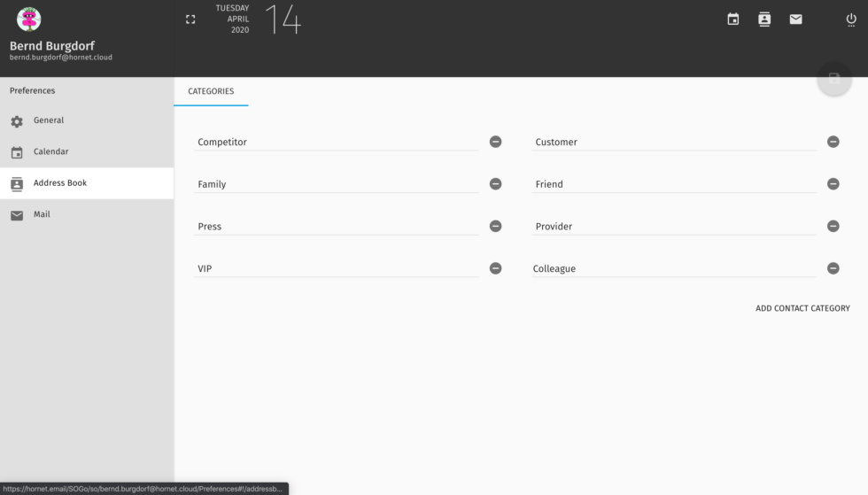This screenshot has height=495, width=868.
Task: Click the large date number 14
Action: click(x=283, y=20)
